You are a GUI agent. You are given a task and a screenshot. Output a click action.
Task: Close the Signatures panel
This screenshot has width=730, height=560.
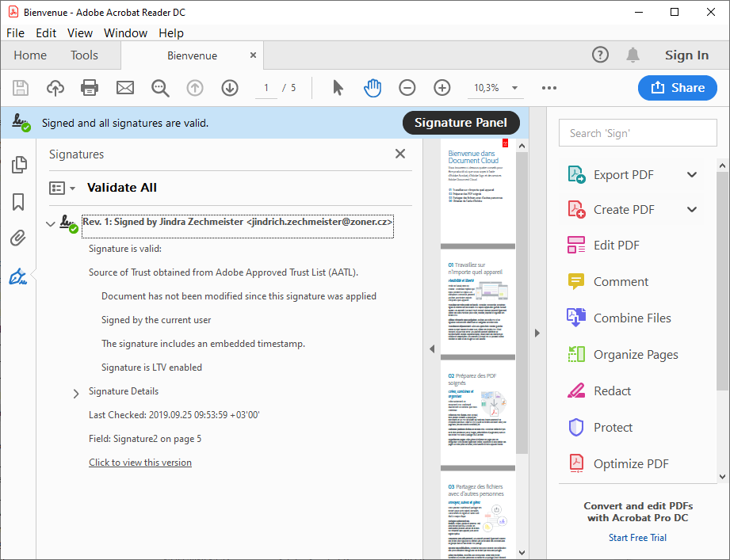tap(400, 154)
